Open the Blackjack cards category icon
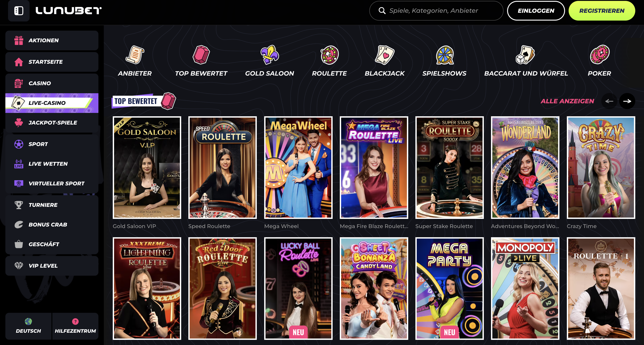The height and width of the screenshot is (345, 644). pyautogui.click(x=385, y=55)
